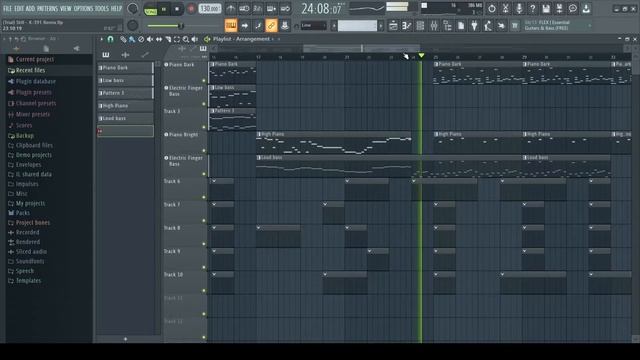Open the tempo tapper icon
Viewport: 640px width, 360px height.
click(x=488, y=26)
